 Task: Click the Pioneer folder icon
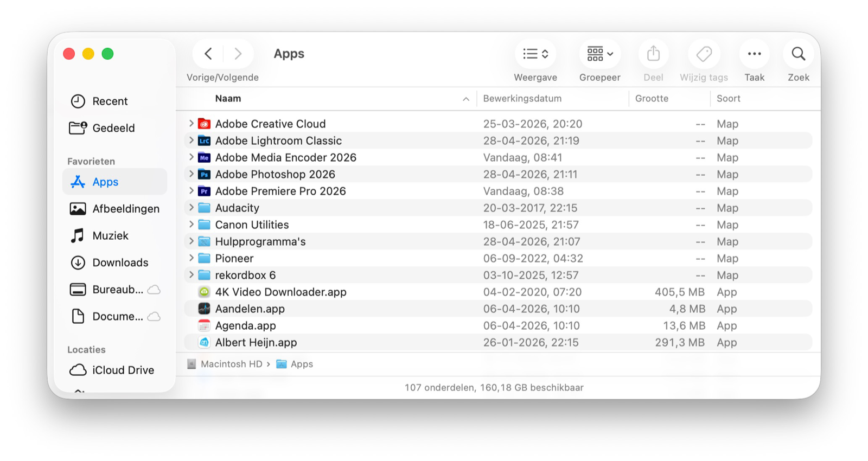(x=204, y=258)
